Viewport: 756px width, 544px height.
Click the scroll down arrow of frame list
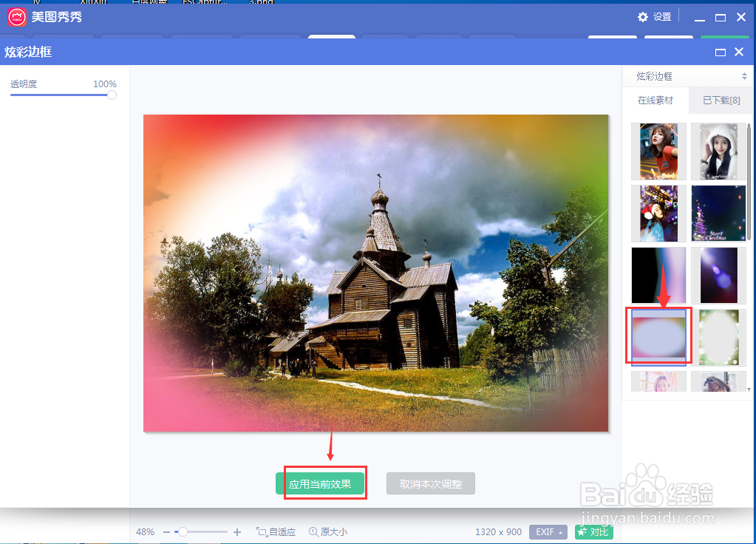[x=749, y=389]
